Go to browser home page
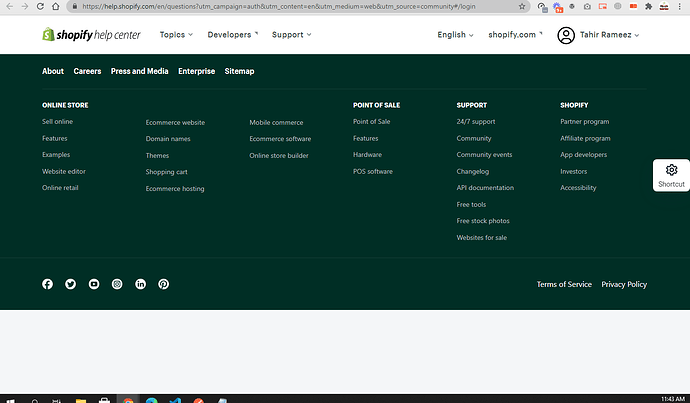 tap(55, 6)
